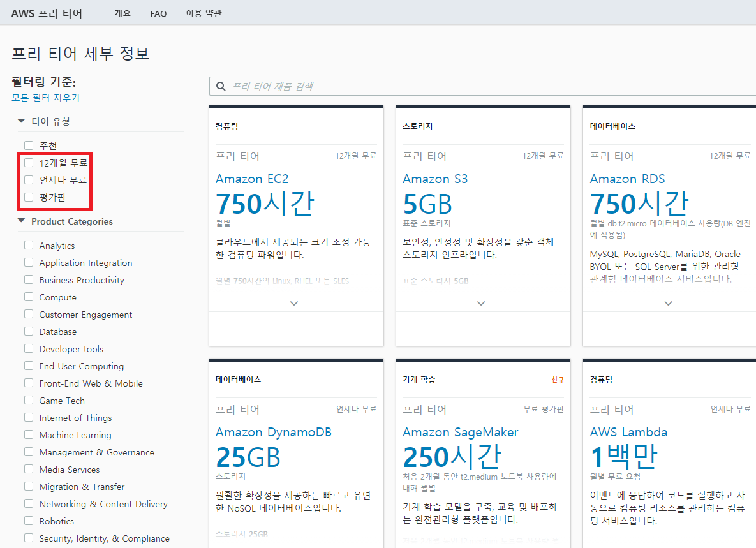This screenshot has height=548, width=756.
Task: Open the Amazon S3 link
Action: coord(435,179)
